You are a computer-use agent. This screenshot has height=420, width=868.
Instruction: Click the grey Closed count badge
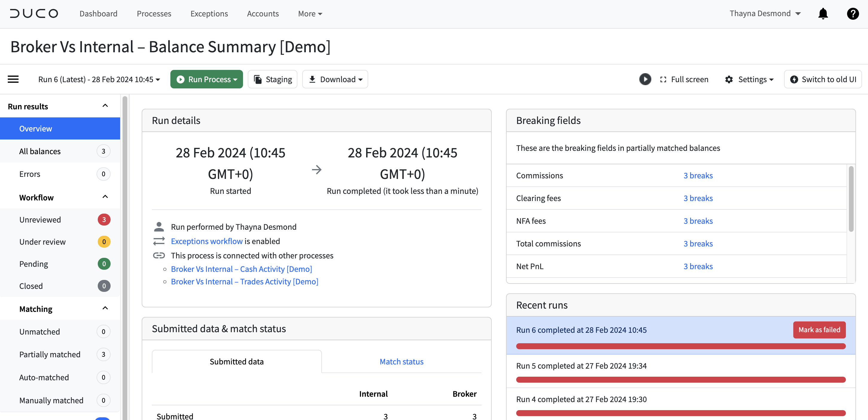tap(104, 286)
